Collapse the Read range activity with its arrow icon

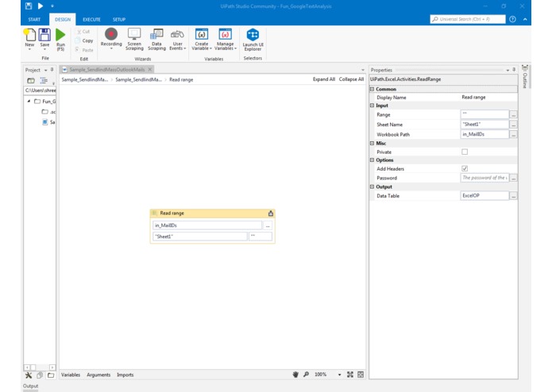(x=270, y=213)
